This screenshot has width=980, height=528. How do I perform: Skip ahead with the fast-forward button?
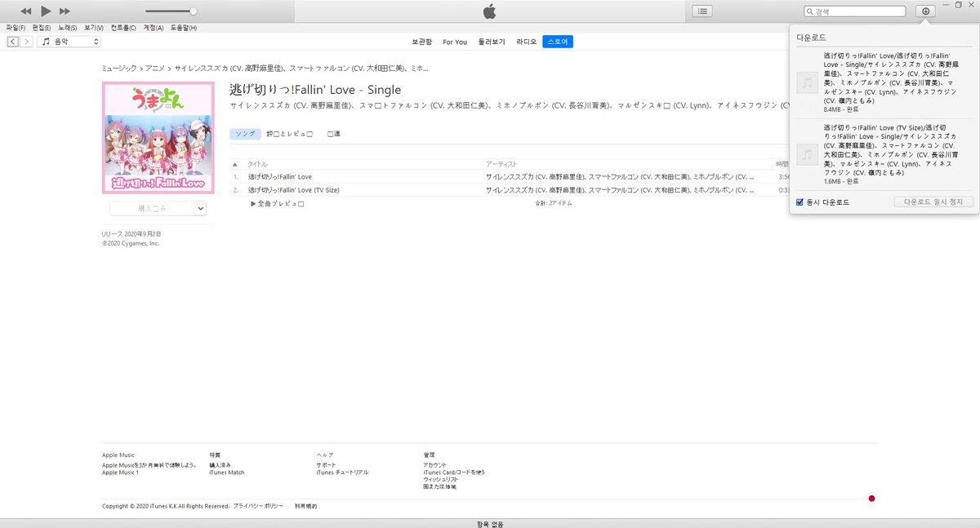(x=65, y=11)
